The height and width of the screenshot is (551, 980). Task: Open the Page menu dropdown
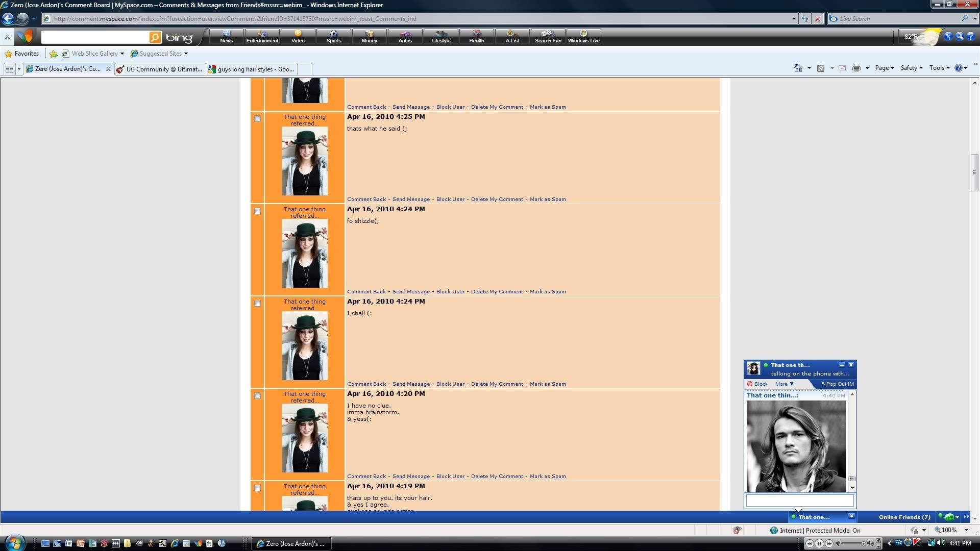tap(885, 68)
